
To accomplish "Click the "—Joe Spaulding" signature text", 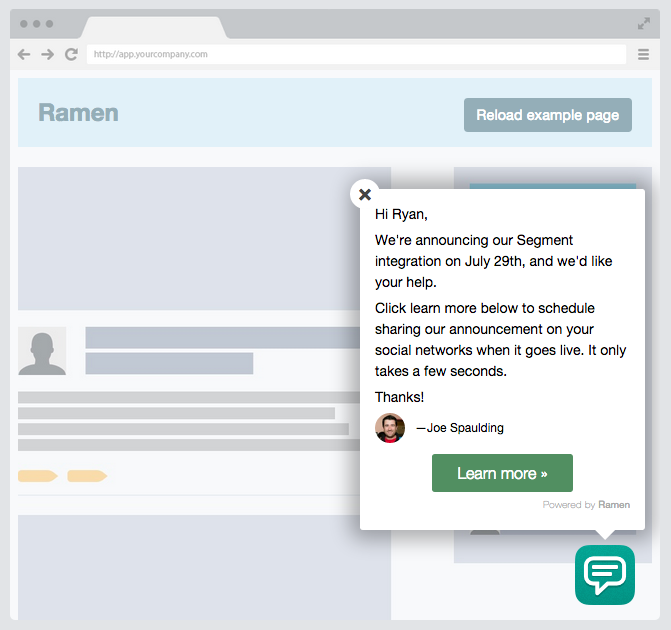I will click(460, 428).
